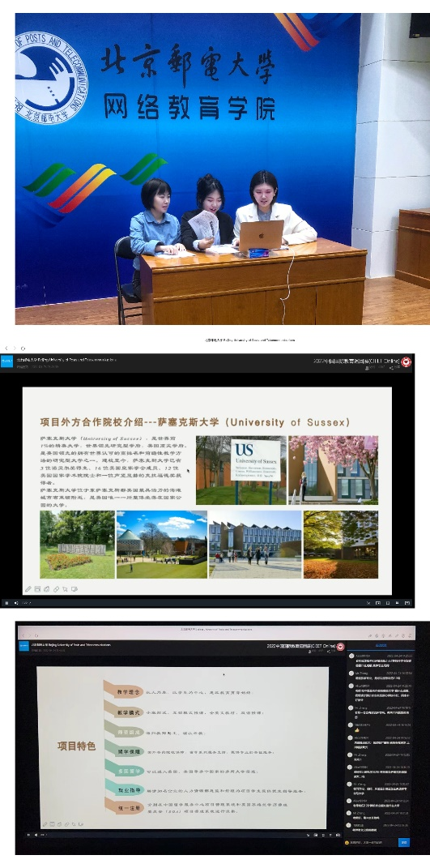Click third annotation icon on Sussex slide toolbar

point(46,589)
